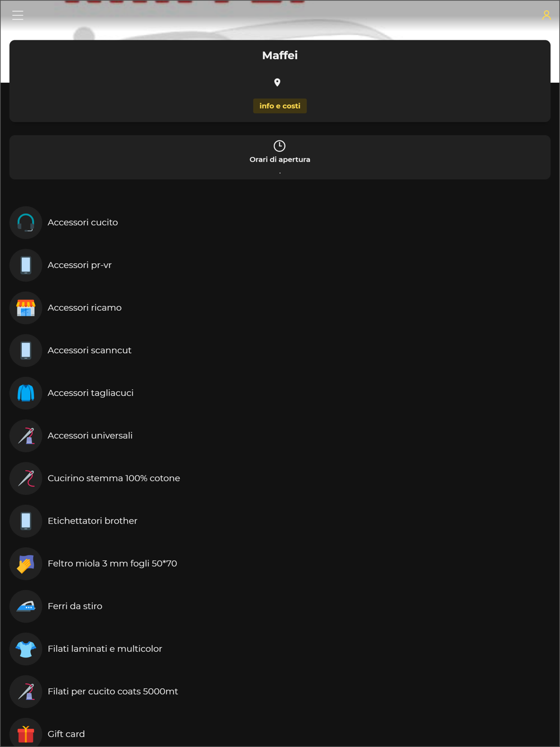This screenshot has height=747, width=560.
Task: Click the clock icon for opening hours
Action: (x=279, y=146)
